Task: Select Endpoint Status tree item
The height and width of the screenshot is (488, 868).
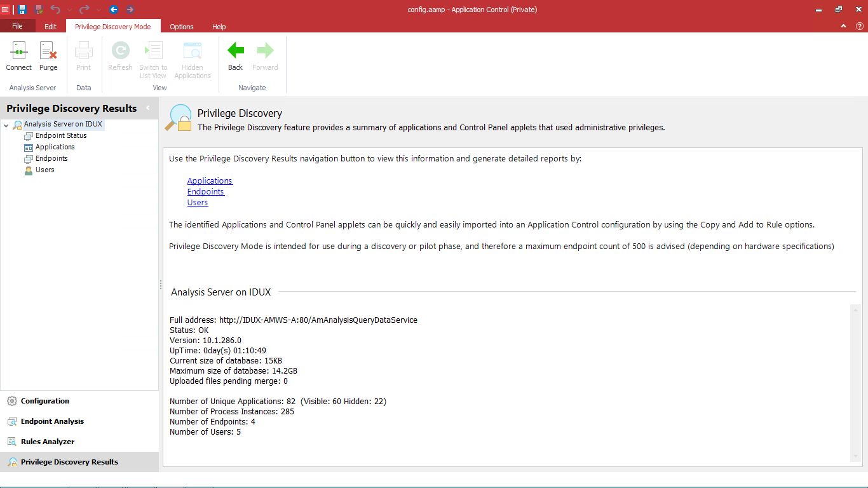Action: click(61, 135)
